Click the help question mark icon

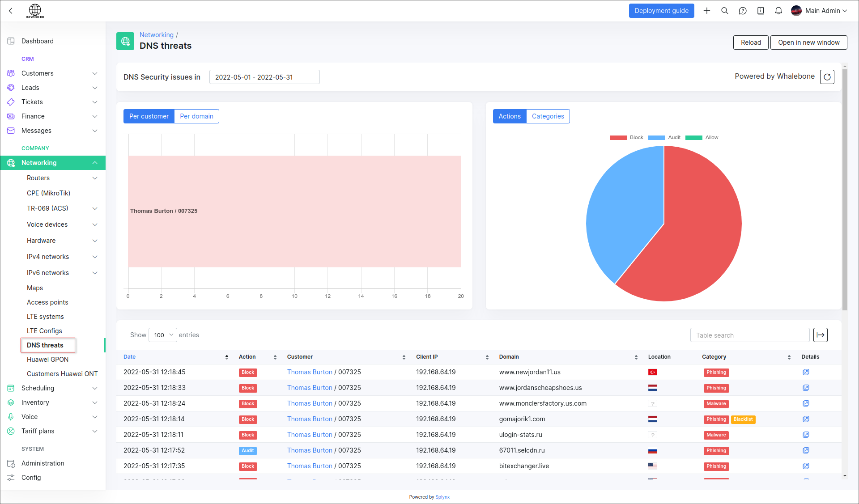point(743,11)
